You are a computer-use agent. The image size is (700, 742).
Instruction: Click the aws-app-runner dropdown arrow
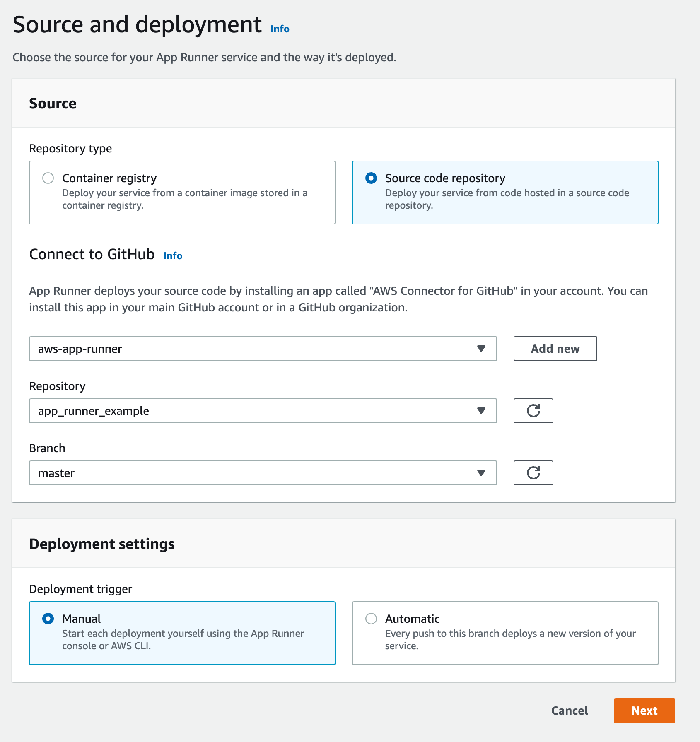coord(481,349)
